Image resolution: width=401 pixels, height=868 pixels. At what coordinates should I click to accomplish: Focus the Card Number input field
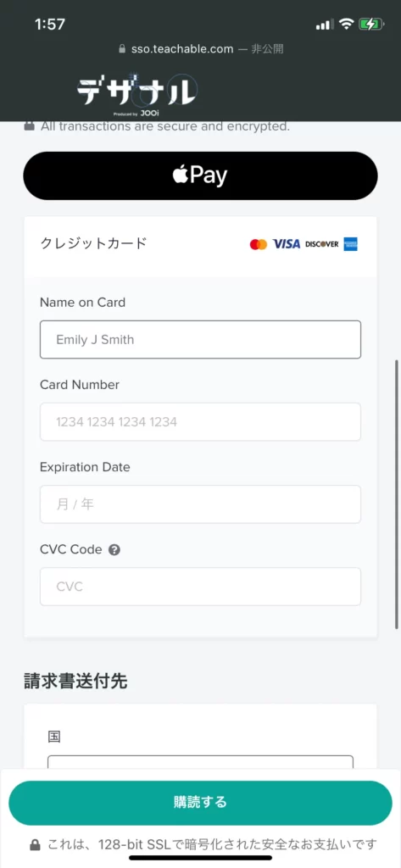pos(200,422)
